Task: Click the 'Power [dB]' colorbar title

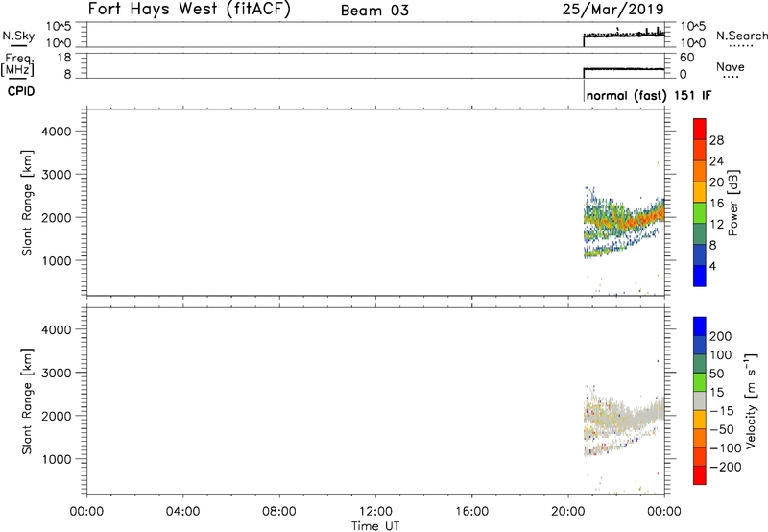Action: click(732, 203)
